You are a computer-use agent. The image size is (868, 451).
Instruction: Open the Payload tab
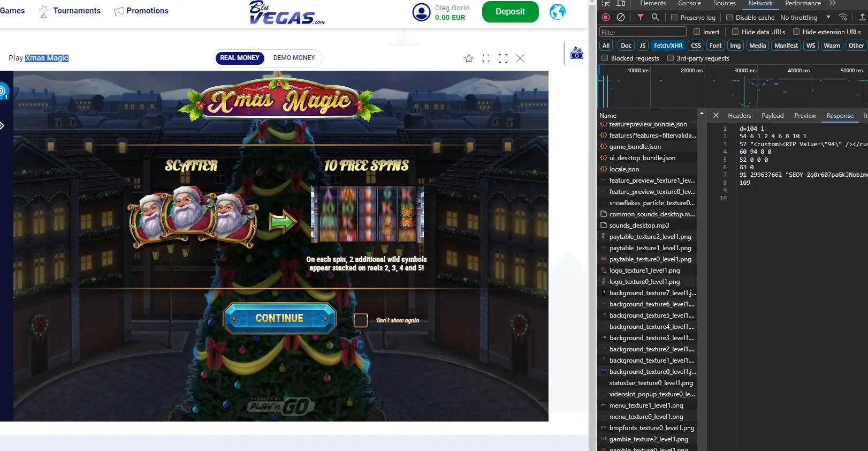coord(773,115)
